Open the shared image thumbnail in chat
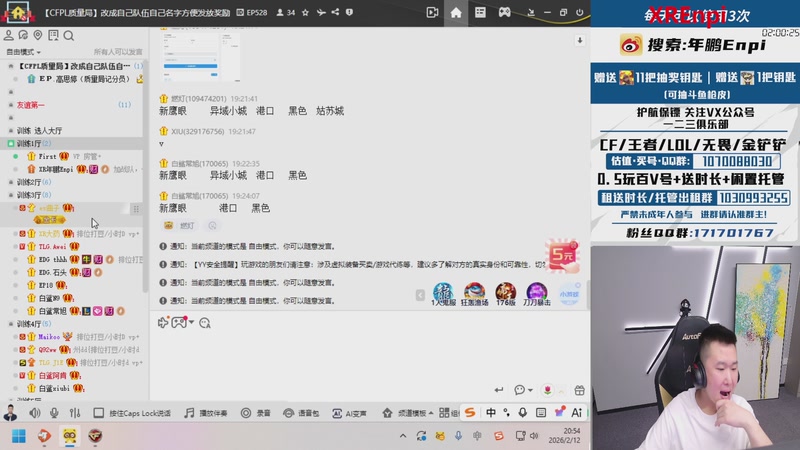The image size is (800, 450). point(201,56)
